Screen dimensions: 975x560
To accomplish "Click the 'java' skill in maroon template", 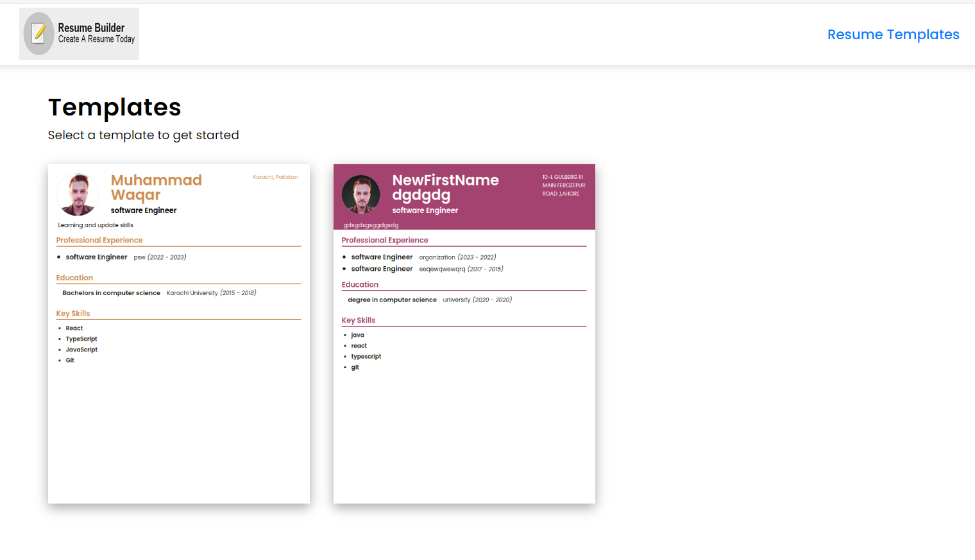I will [x=357, y=335].
